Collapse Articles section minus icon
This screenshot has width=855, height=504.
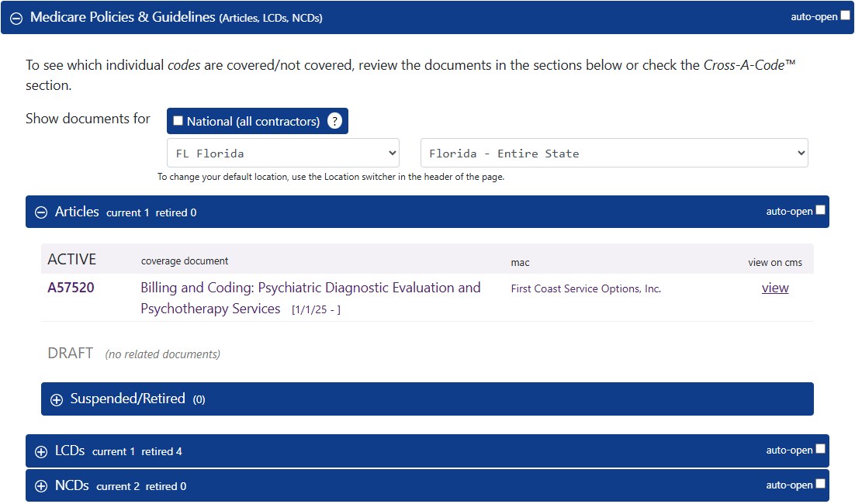[x=41, y=212]
